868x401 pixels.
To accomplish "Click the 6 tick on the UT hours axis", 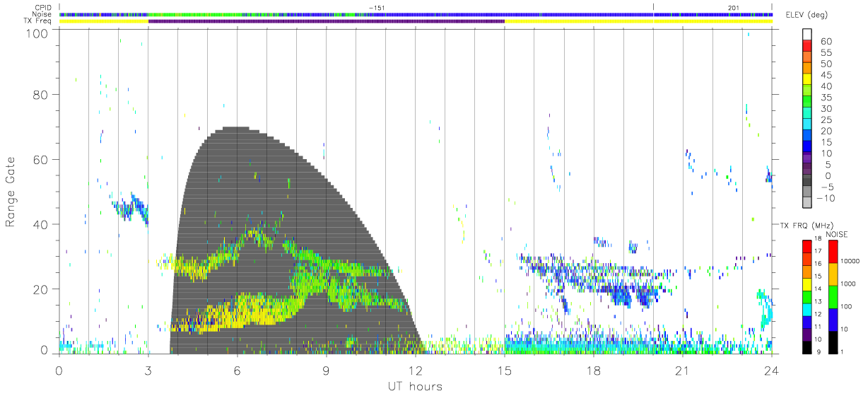I will coord(237,371).
